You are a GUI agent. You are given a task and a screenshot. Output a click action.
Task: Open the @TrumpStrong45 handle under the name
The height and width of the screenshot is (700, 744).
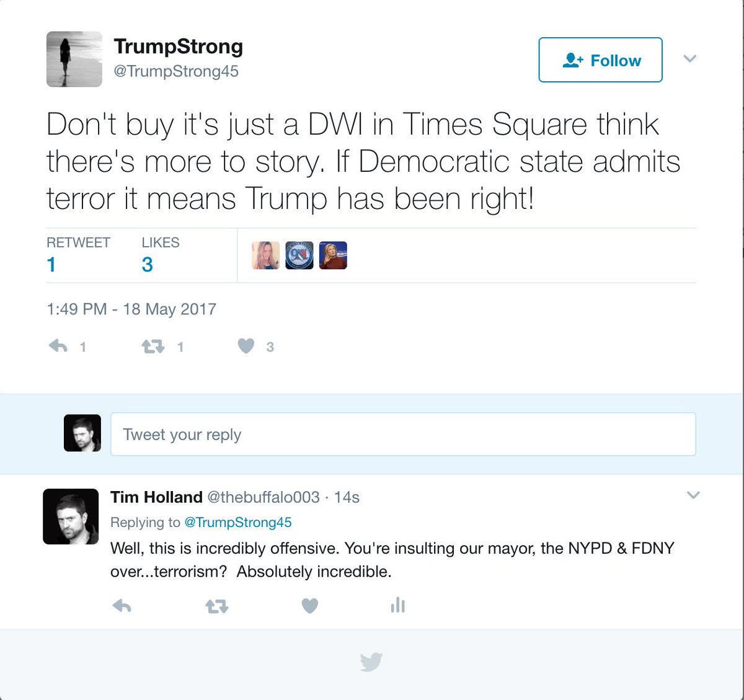(x=176, y=71)
